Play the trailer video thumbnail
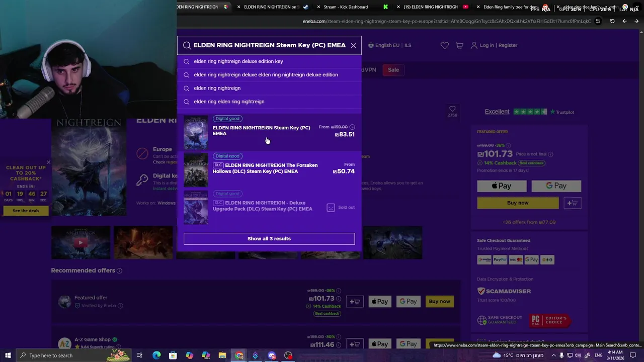The image size is (644, 362). (80, 242)
